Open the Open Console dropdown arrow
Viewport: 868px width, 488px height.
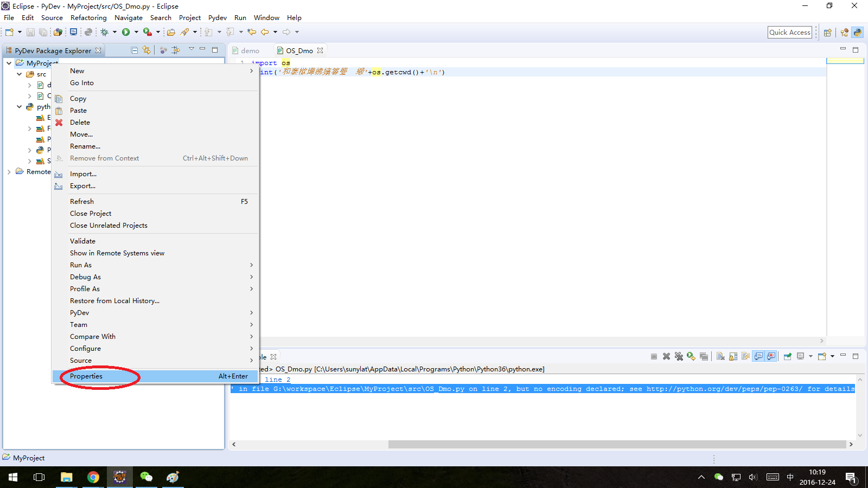832,356
